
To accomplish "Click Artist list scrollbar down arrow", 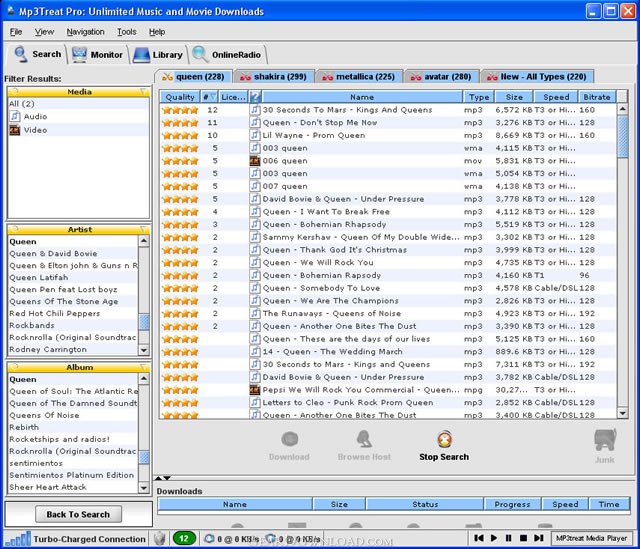I will coord(144,350).
